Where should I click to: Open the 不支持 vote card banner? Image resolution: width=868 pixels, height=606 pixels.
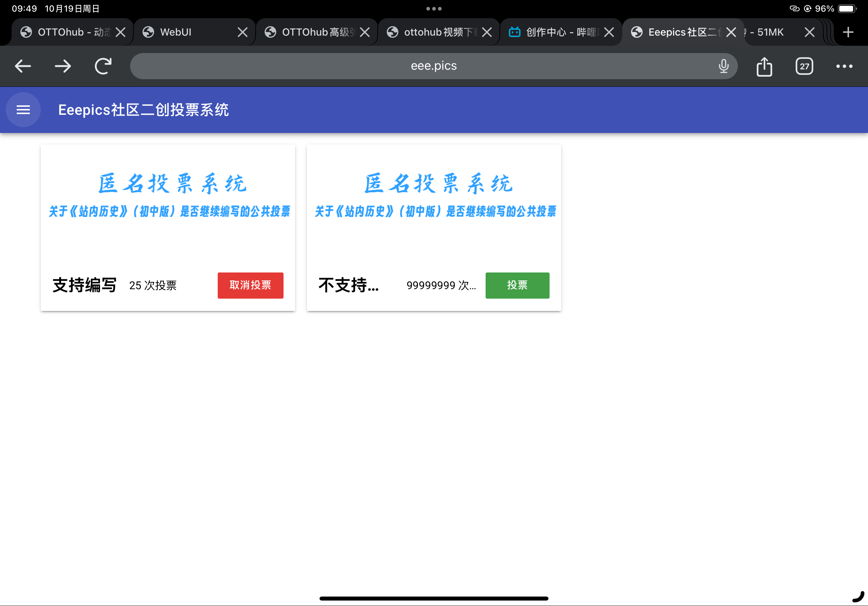pos(434,197)
